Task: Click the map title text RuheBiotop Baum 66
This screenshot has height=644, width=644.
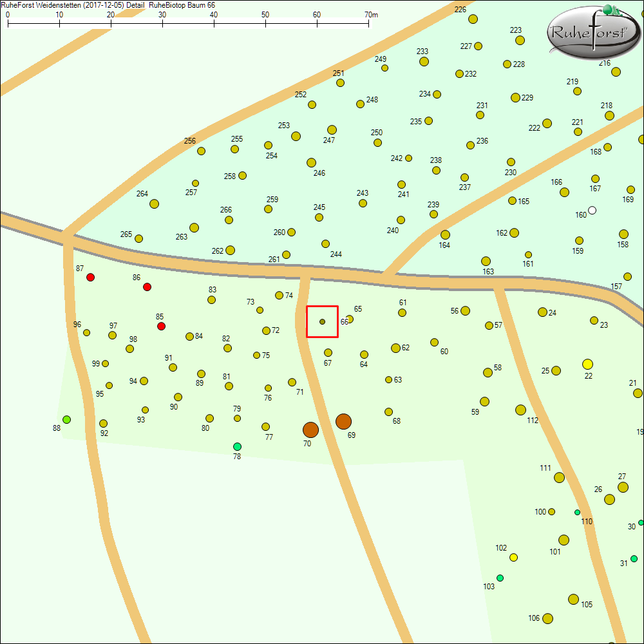Action: pos(182,5)
